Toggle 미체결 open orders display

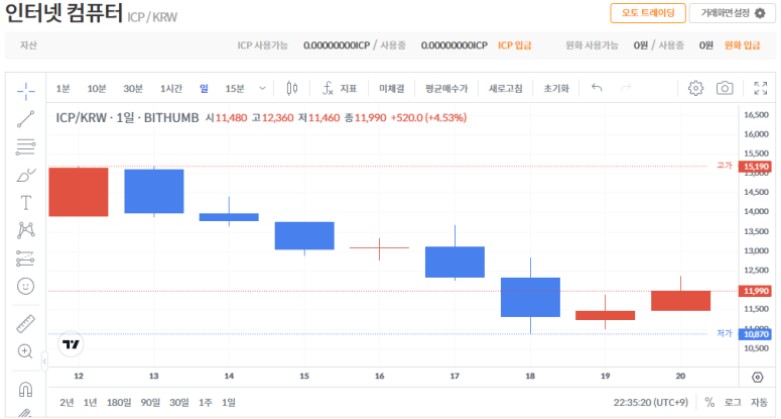391,89
